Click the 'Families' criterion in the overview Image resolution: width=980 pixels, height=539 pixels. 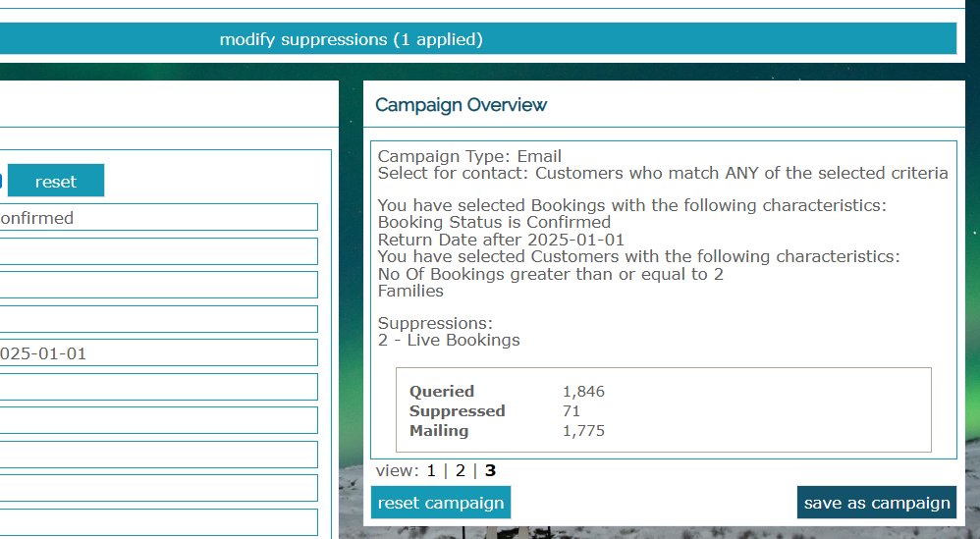click(410, 291)
